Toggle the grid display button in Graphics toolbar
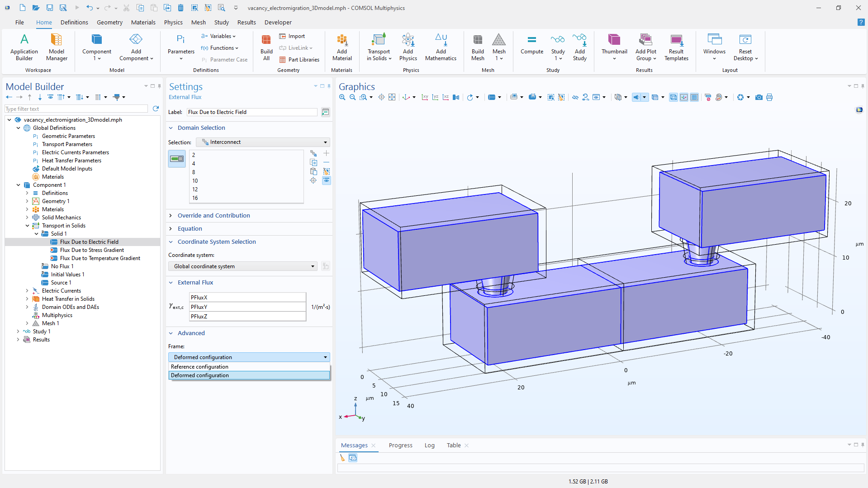Screen dimensions: 868x488 coord(694,97)
